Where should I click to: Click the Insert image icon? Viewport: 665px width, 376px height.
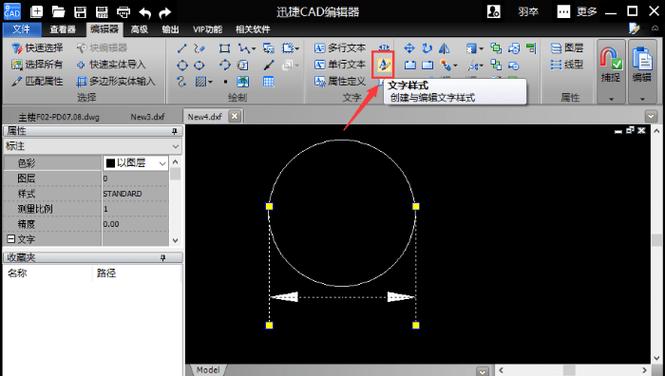pyautogui.click(x=243, y=81)
